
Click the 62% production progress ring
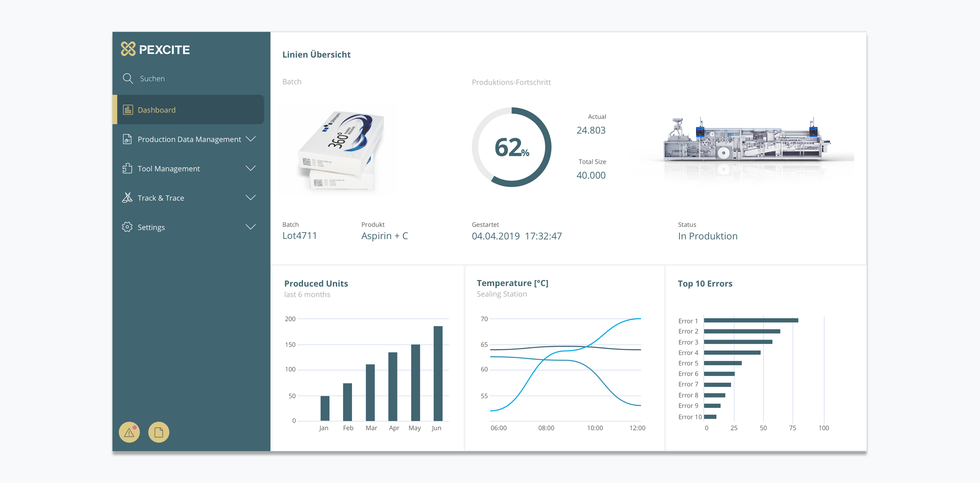click(x=511, y=147)
